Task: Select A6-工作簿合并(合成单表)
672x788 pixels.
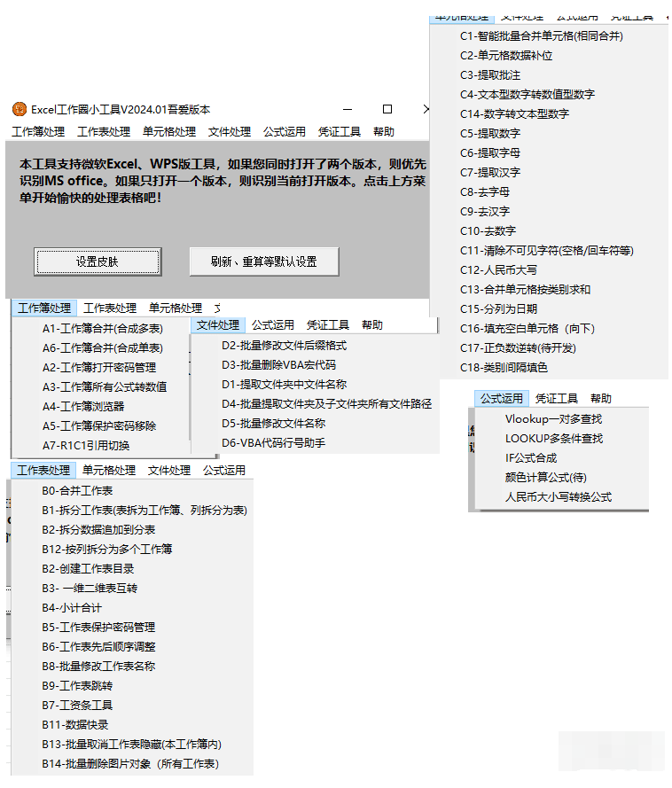Action: pos(103,348)
